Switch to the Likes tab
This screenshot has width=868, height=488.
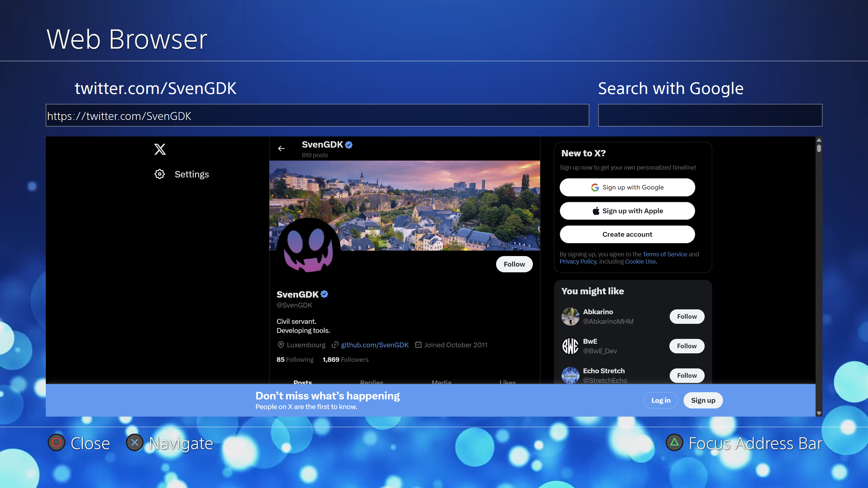coord(508,382)
